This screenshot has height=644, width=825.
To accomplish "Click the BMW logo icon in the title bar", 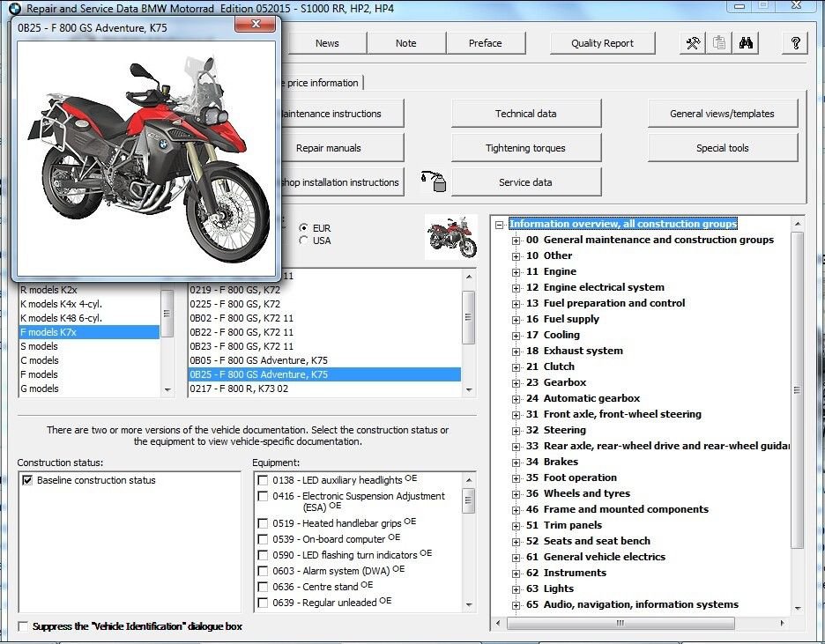I will pyautogui.click(x=15, y=9).
